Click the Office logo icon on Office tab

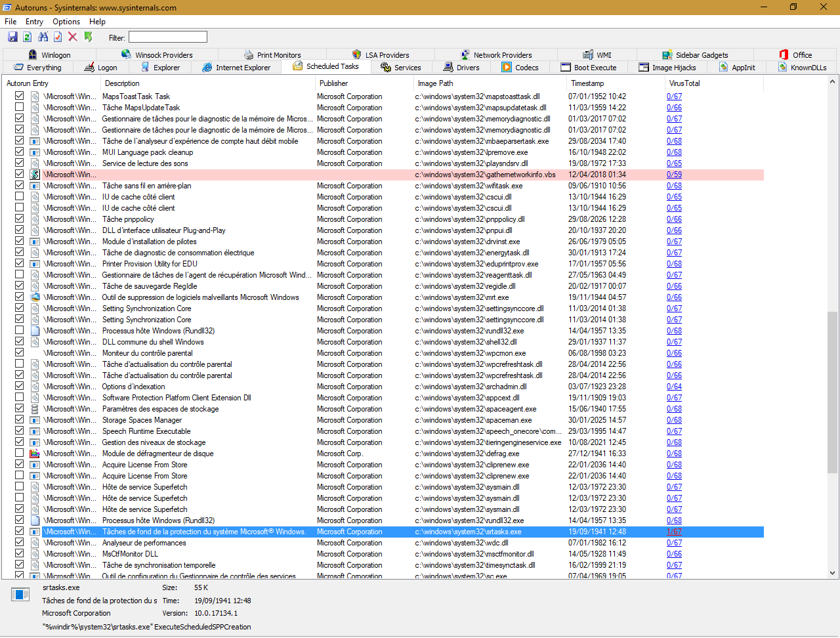coord(784,54)
